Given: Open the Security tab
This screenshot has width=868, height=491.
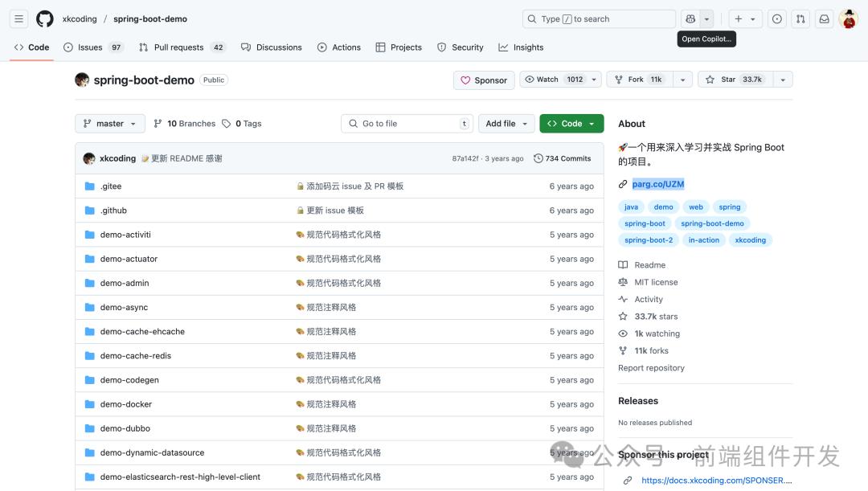Looking at the screenshot, I should (x=461, y=47).
